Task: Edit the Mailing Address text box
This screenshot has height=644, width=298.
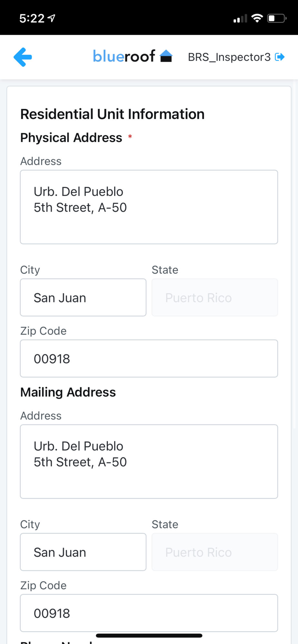Action: pyautogui.click(x=149, y=461)
